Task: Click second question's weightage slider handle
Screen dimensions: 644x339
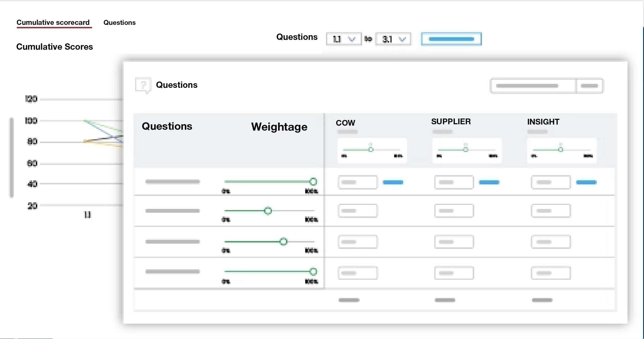Action: 268,211
